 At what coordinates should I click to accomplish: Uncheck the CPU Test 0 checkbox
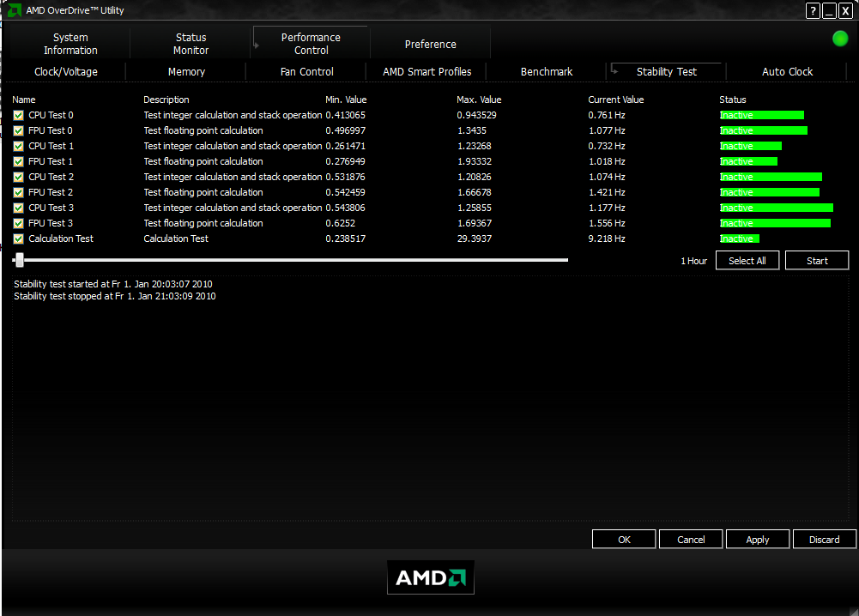(x=19, y=115)
